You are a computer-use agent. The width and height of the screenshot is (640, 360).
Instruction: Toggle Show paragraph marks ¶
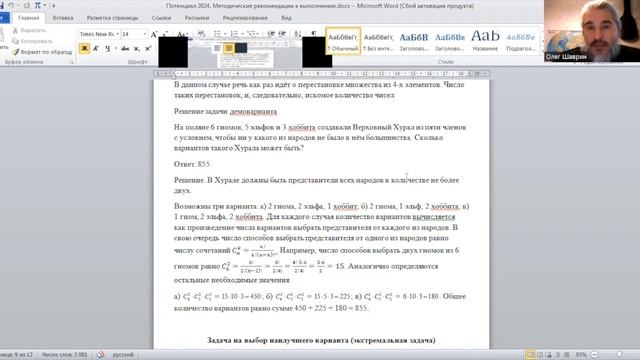[313, 33]
